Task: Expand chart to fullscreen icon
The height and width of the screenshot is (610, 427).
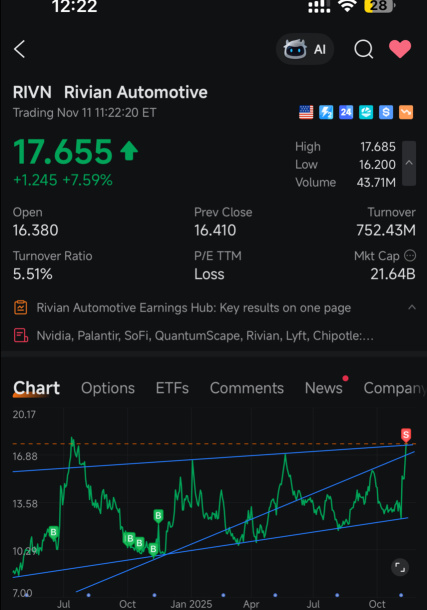Action: click(x=400, y=567)
